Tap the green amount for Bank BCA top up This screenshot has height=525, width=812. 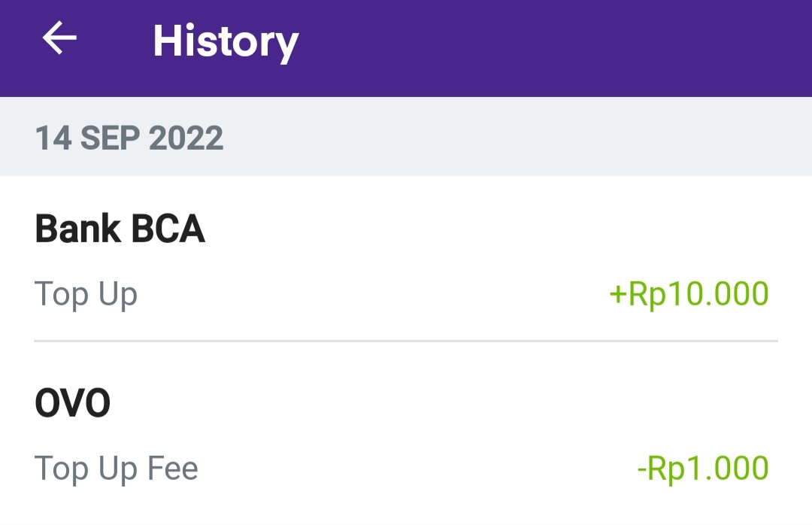[x=689, y=294]
